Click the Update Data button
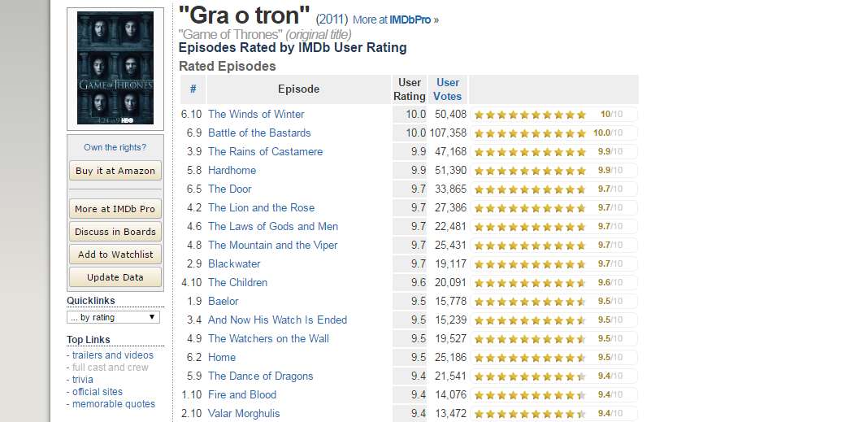The image size is (868, 422). [115, 277]
